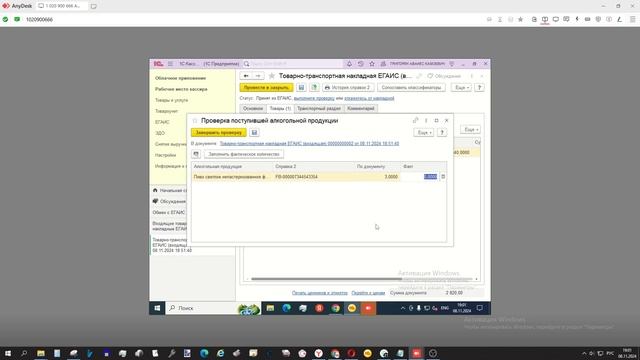
Task: Open "Товары и услуги" section
Action: coord(171,100)
